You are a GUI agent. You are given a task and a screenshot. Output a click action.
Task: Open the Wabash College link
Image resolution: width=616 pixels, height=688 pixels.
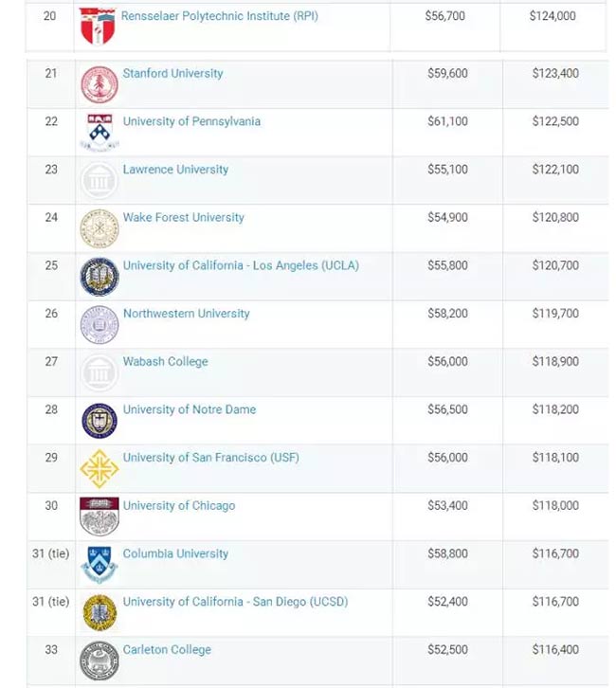166,362
